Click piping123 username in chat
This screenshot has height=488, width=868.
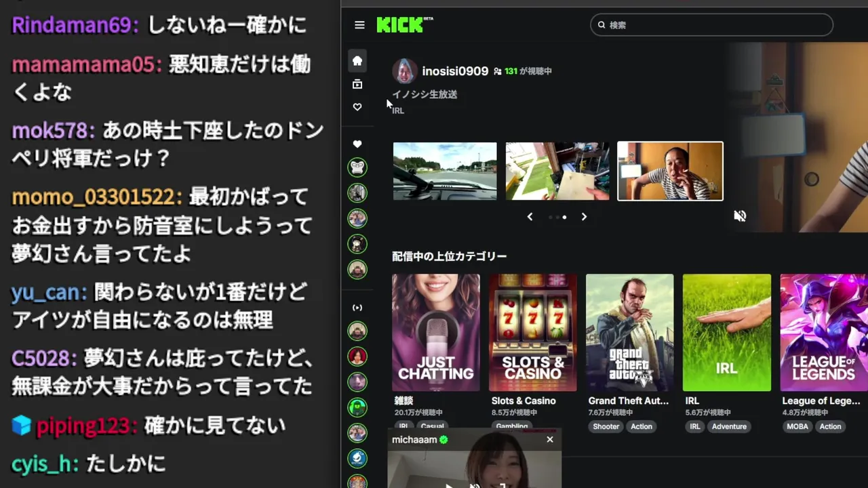pos(82,426)
